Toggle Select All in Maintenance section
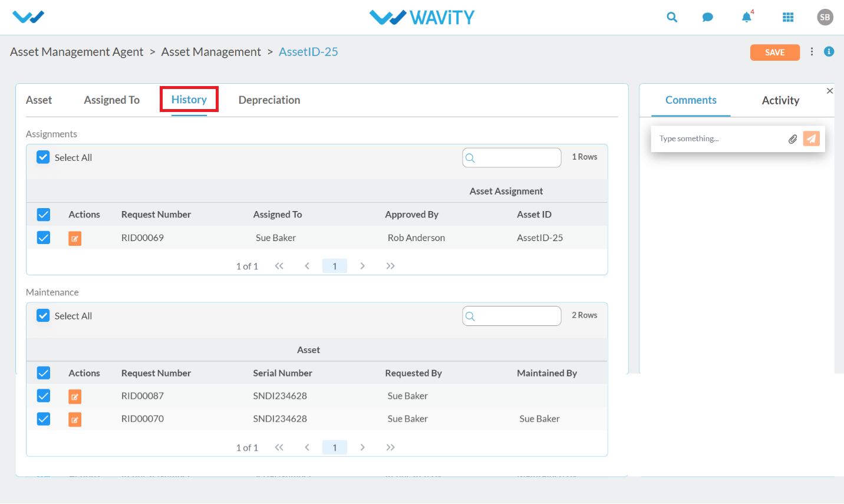 click(43, 315)
